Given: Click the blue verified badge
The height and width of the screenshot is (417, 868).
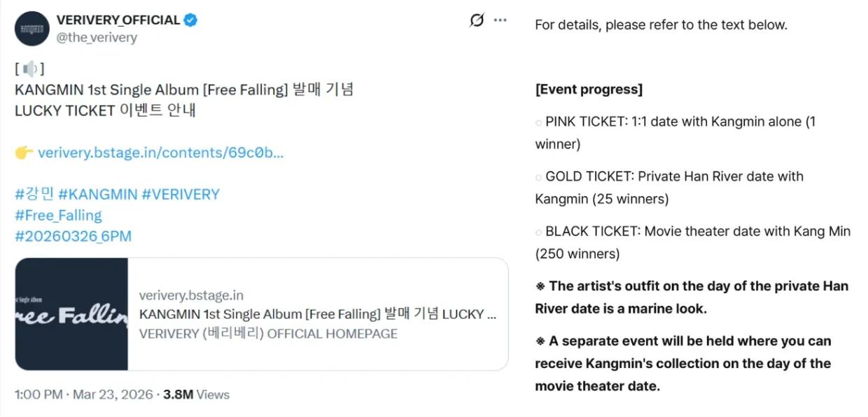Looking at the screenshot, I should click(190, 20).
